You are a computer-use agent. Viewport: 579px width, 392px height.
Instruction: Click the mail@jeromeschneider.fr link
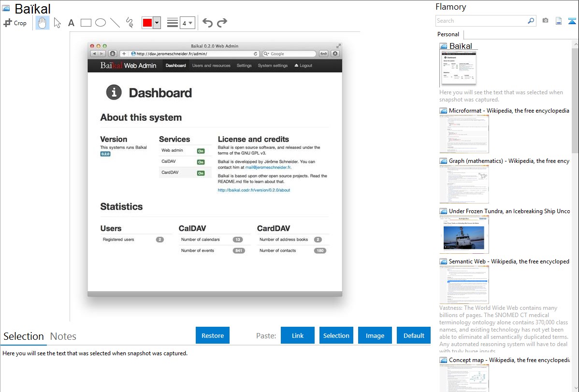[x=268, y=167]
